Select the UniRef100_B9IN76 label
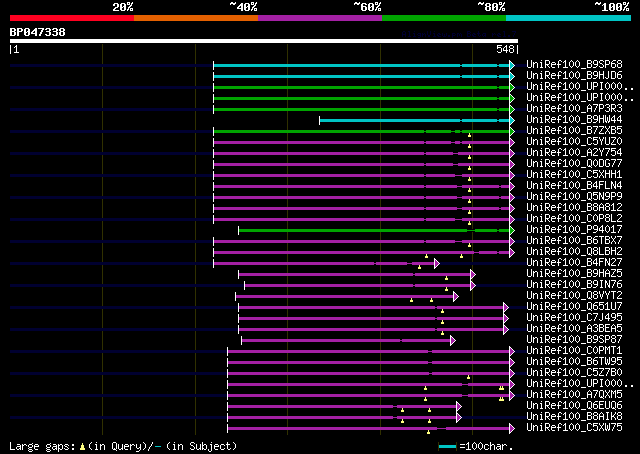 [x=574, y=285]
